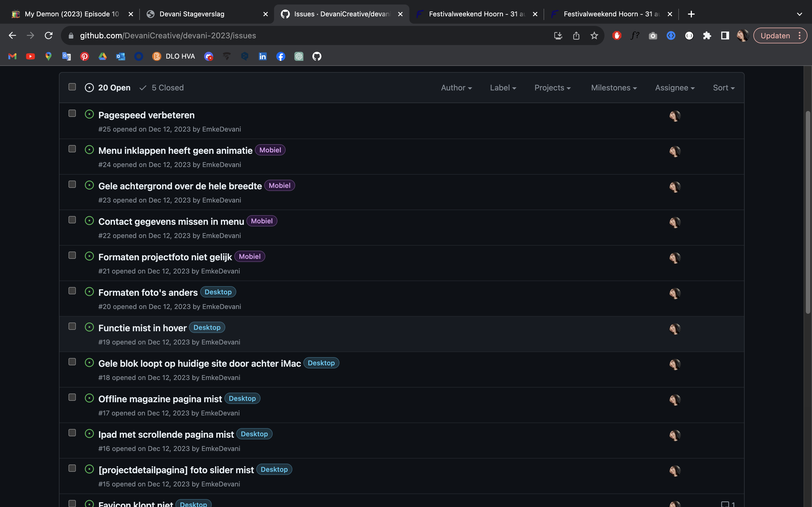Tick checkbox for Functie mist in hover
The image size is (812, 507).
point(72,326)
